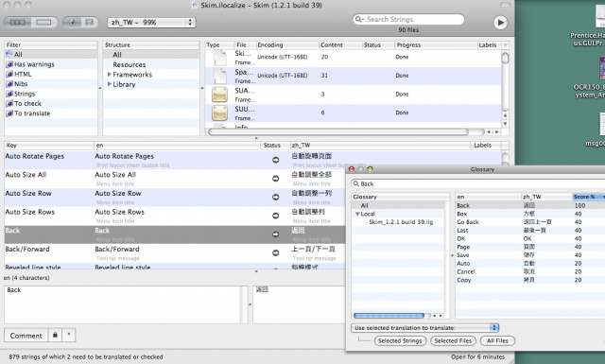Sort glossary by Score % column
This screenshot has width=605, height=364.
[x=589, y=197]
